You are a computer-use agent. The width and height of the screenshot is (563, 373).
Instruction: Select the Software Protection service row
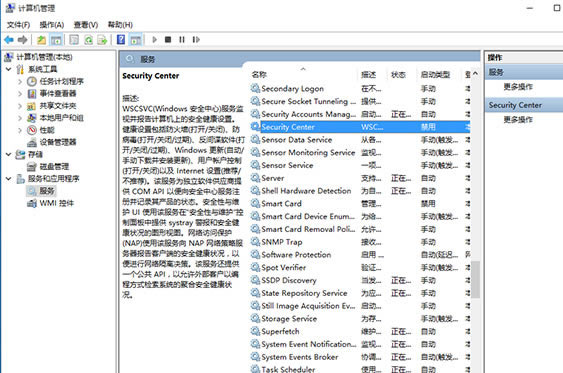coord(360,255)
